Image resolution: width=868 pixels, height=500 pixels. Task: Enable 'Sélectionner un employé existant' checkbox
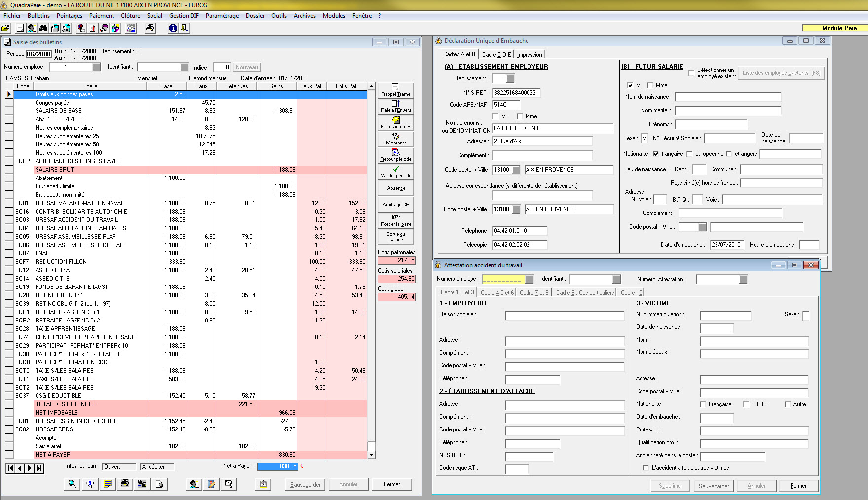691,73
